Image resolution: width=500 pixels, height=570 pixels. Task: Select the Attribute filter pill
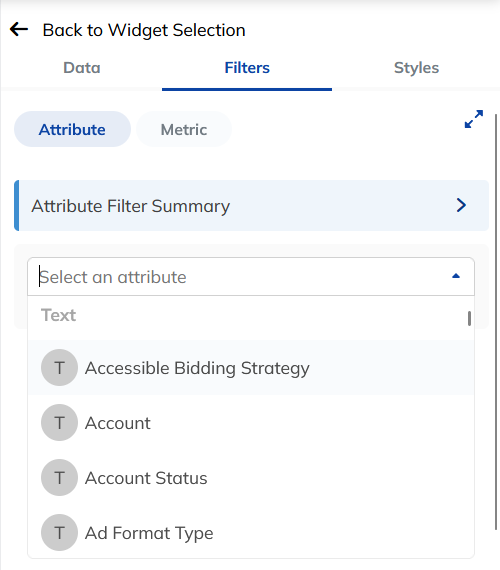tap(72, 129)
